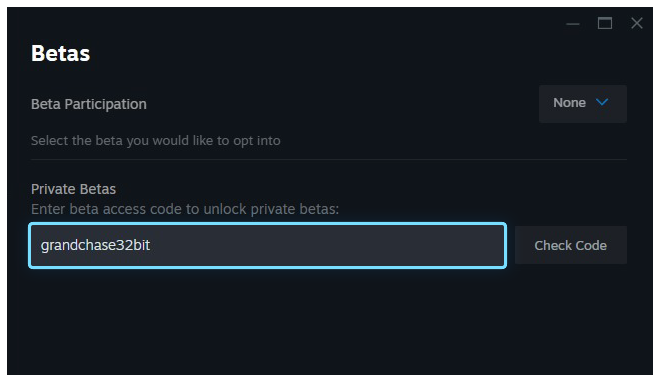Click the square maximize icon in title bar

click(x=605, y=23)
